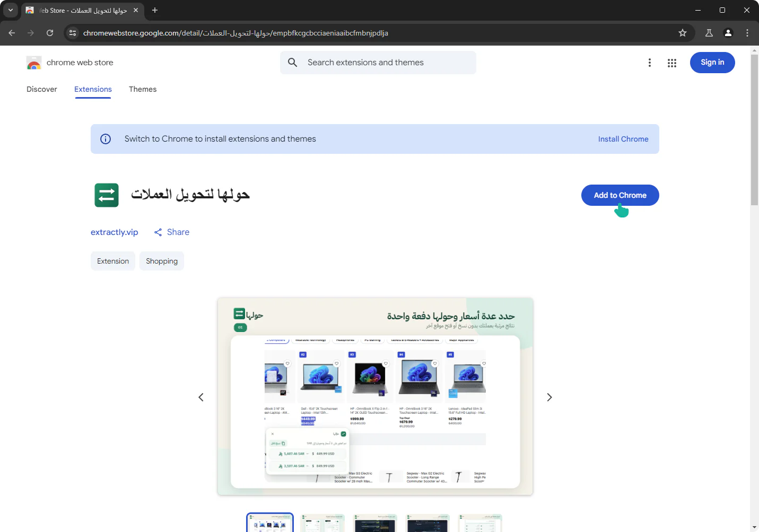Image resolution: width=759 pixels, height=532 pixels.
Task: Select the Shopping category chip
Action: point(162,261)
